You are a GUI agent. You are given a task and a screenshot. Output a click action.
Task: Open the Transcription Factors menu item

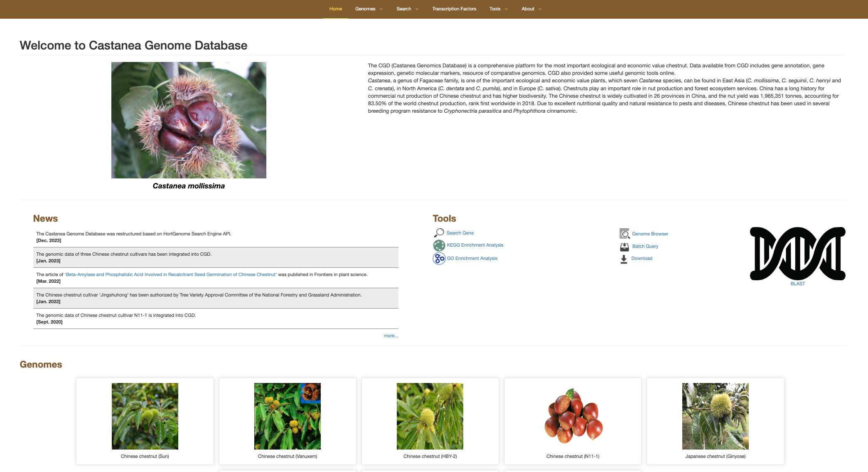point(454,9)
